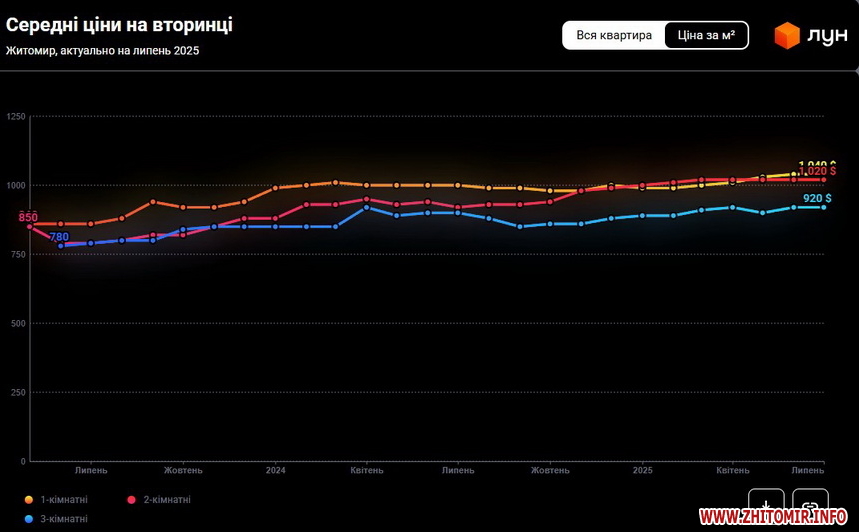
Task: Click the copy link chain icon button
Action: 810,503
